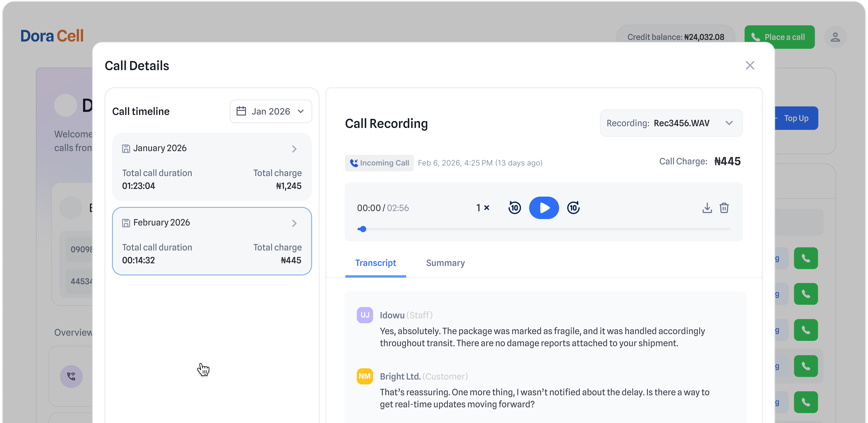The width and height of the screenshot is (868, 423).
Task: Select the January 2026 timeline card title
Action: 160,148
